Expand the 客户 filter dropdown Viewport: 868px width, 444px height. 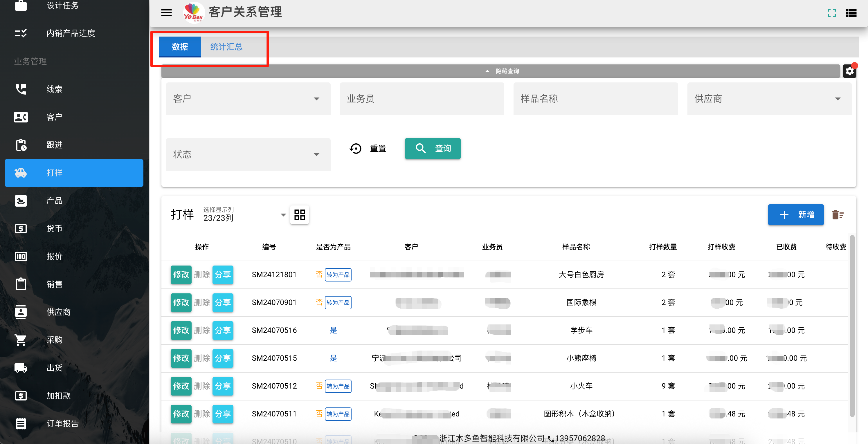click(248, 99)
